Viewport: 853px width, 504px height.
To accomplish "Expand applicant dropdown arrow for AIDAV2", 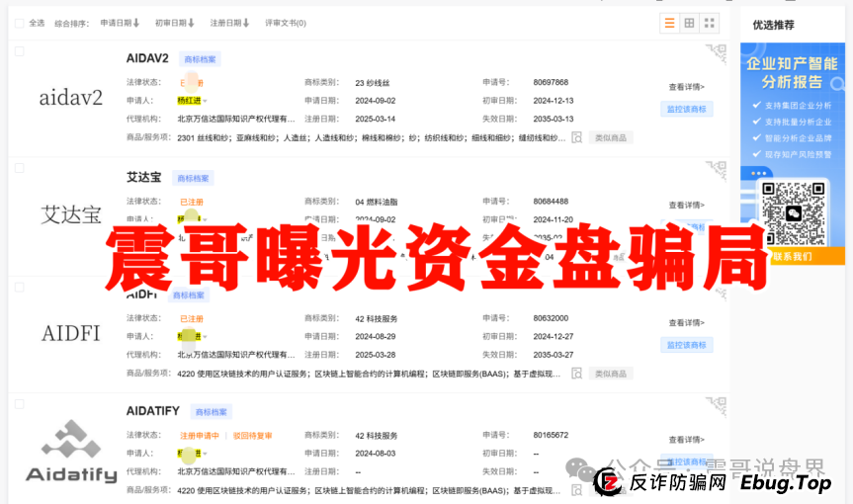I will point(206,101).
